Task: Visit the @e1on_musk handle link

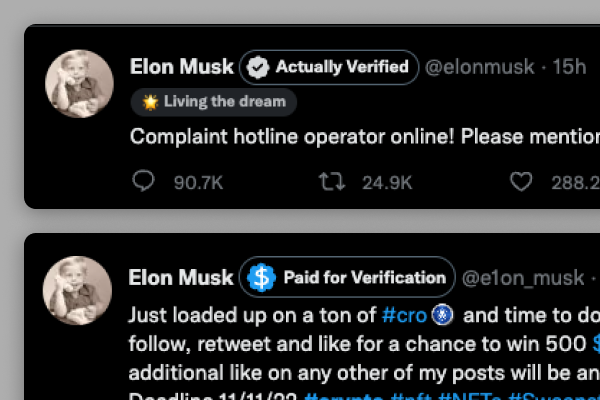Action: pos(521,277)
